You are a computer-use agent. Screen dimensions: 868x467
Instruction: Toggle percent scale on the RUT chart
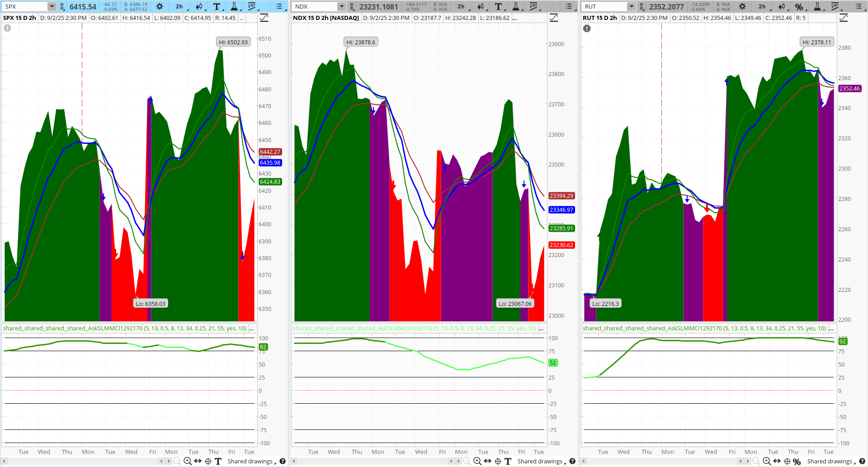coord(800,6)
